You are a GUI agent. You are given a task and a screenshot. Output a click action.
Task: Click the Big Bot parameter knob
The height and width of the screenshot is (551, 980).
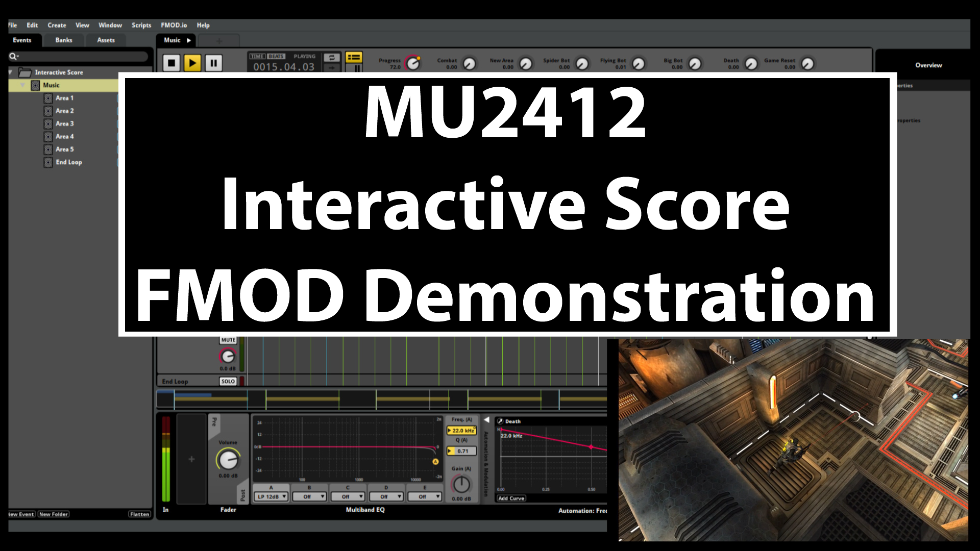(x=695, y=64)
